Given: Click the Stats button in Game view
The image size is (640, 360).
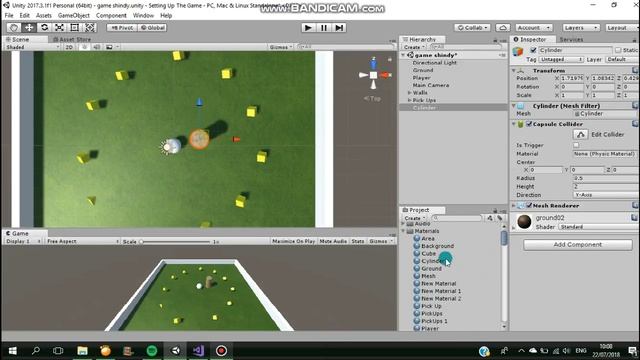Looking at the screenshot, I should coord(358,241).
